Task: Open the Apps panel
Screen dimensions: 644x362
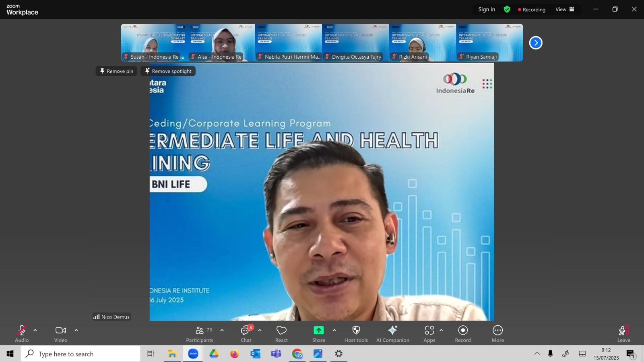Action: point(429,334)
